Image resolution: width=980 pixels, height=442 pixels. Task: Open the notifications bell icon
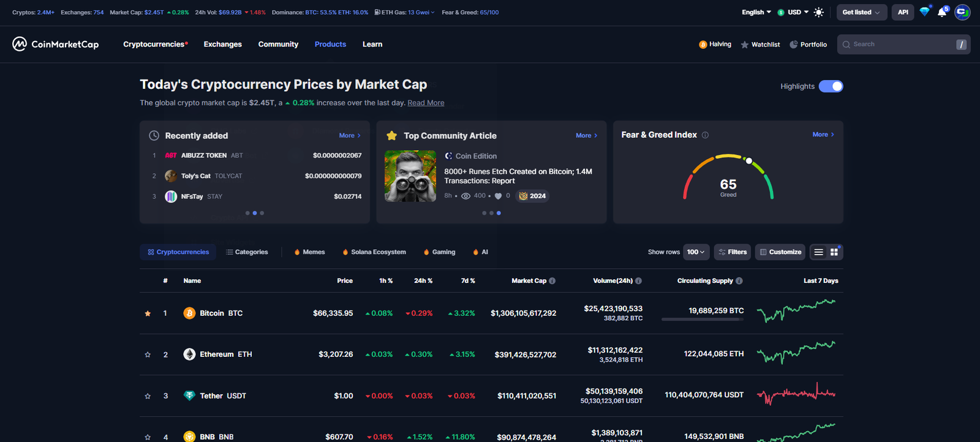click(942, 12)
